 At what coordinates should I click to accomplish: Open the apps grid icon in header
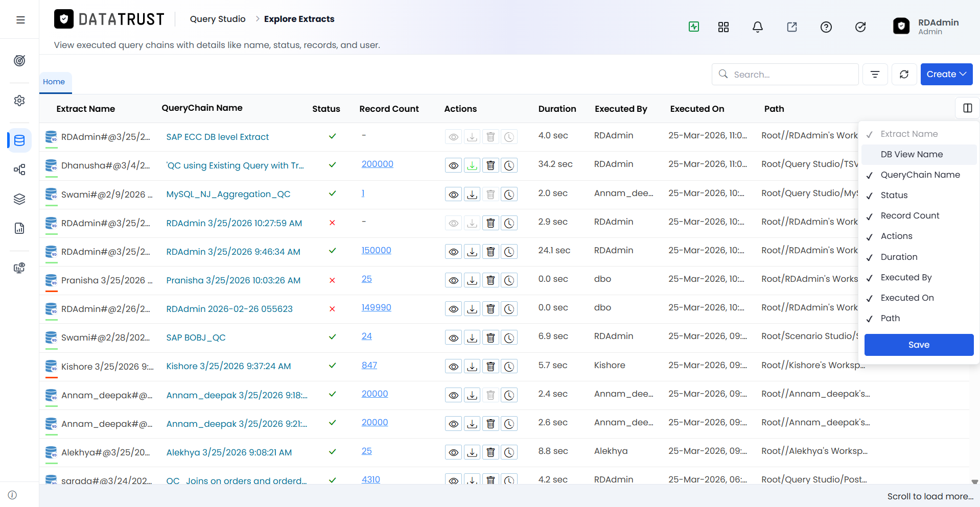[x=724, y=27]
